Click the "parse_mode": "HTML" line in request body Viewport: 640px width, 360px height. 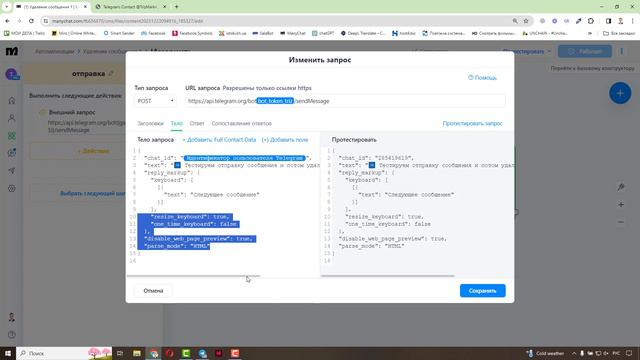[177, 246]
